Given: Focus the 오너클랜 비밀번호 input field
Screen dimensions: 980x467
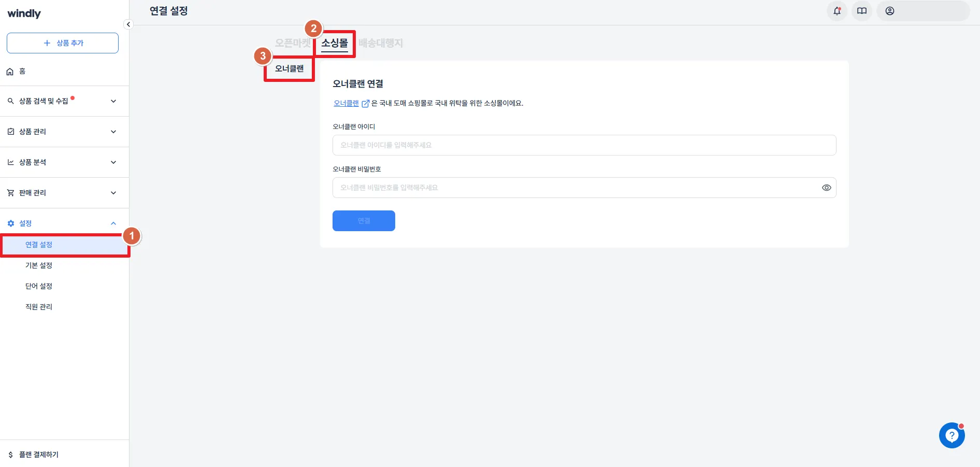Looking at the screenshot, I should (x=584, y=188).
